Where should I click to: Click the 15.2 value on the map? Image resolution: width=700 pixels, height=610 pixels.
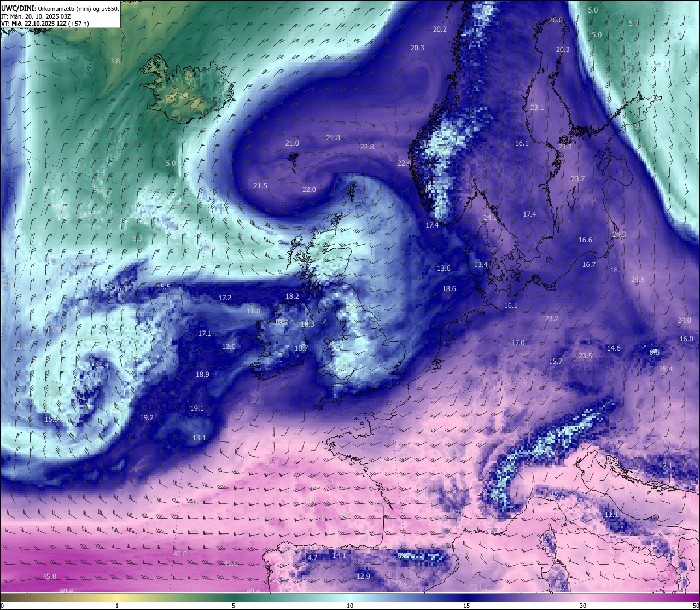tap(557, 495)
